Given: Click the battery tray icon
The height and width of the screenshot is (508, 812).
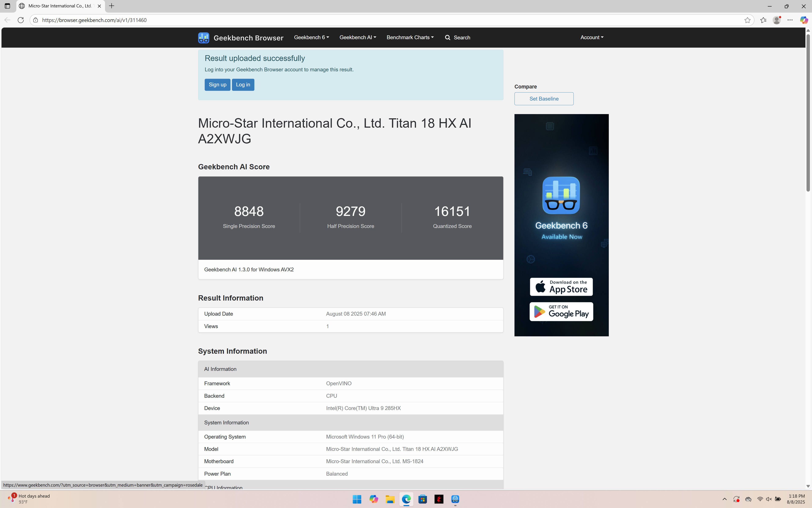Looking at the screenshot, I should [x=778, y=499].
